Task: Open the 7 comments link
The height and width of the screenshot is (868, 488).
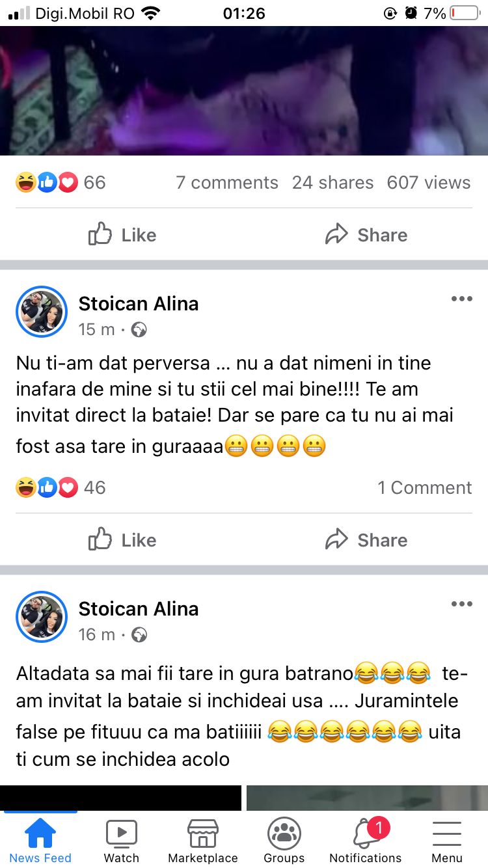Action: [x=226, y=183]
